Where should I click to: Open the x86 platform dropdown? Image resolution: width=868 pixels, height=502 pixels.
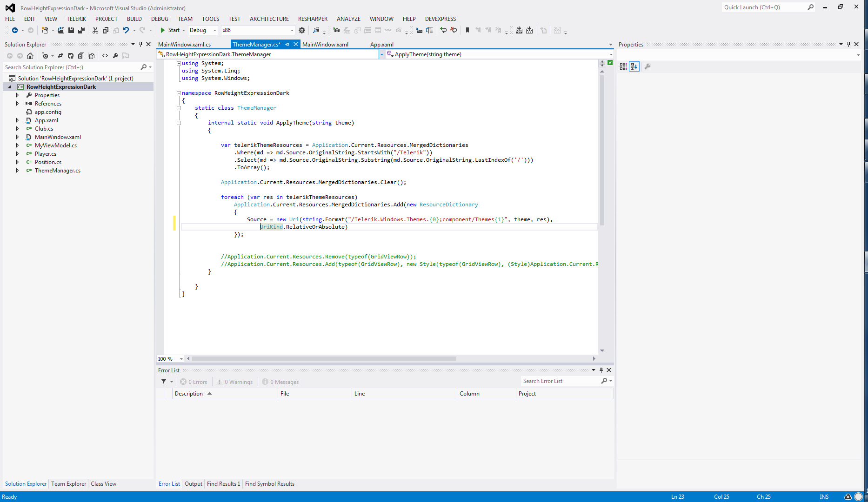258,30
